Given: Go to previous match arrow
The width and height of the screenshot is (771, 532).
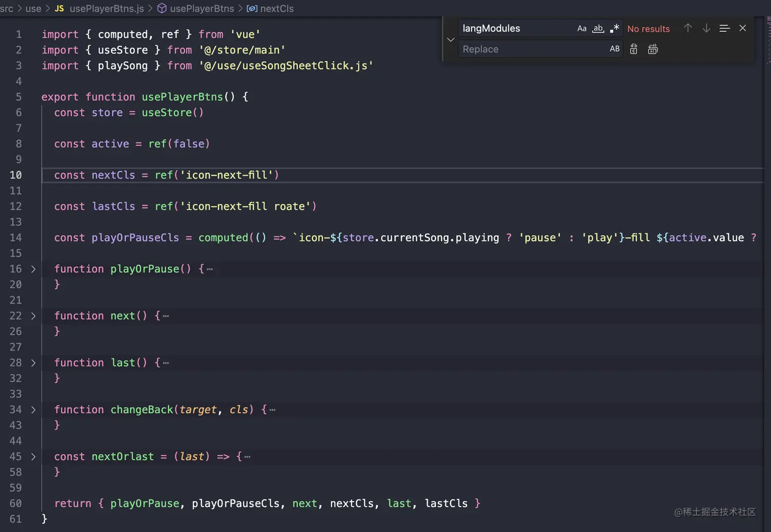Looking at the screenshot, I should pyautogui.click(x=688, y=29).
